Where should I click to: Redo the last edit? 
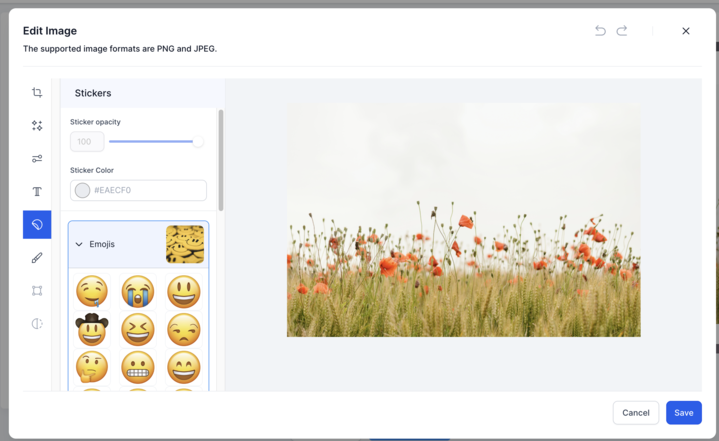tap(622, 31)
